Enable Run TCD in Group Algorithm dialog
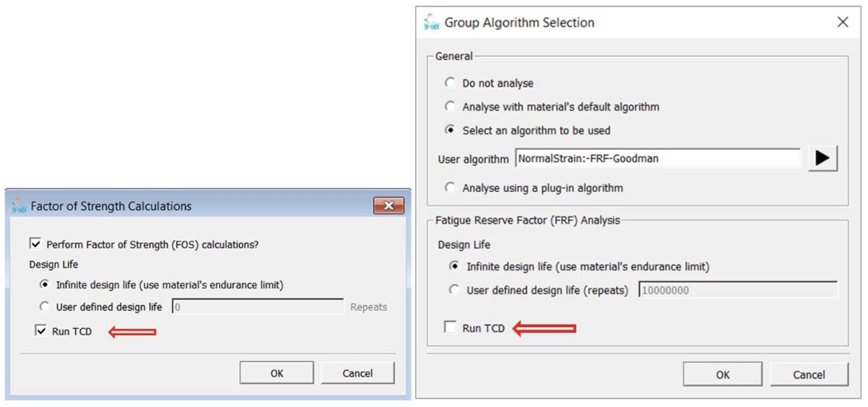Viewport: 868px width, 407px height. (450, 328)
